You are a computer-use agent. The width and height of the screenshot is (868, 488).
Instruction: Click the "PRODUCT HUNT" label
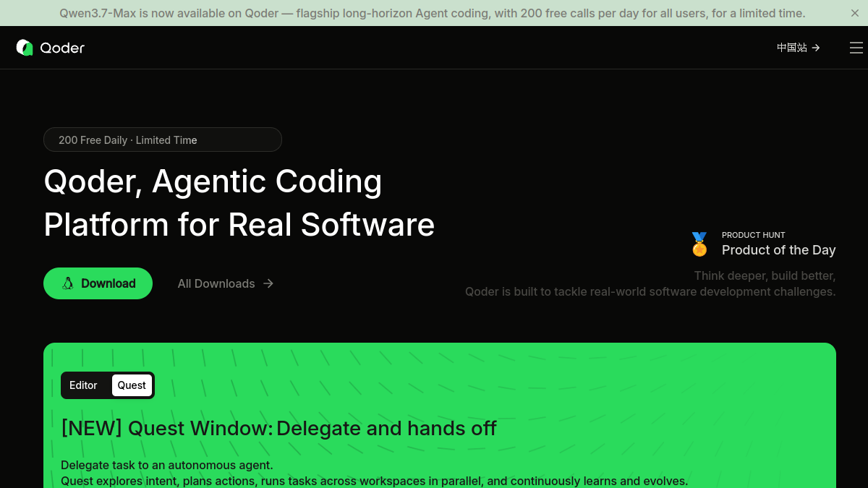[754, 235]
